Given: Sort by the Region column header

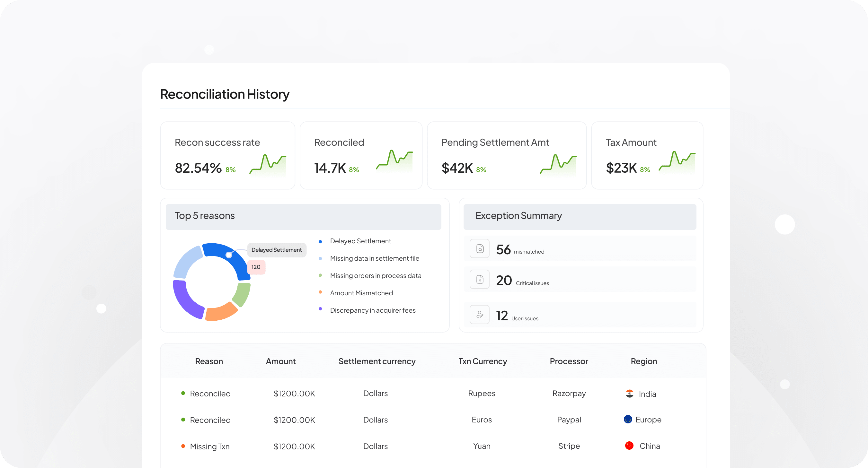Looking at the screenshot, I should click(x=643, y=361).
